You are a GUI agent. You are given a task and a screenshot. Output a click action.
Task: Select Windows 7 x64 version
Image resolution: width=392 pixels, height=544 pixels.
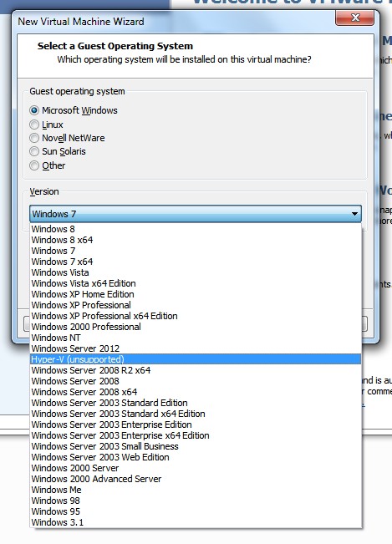click(196, 262)
